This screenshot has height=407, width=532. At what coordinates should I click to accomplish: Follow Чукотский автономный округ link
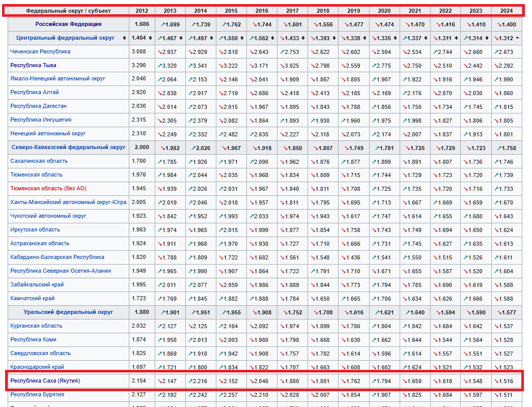(x=48, y=216)
